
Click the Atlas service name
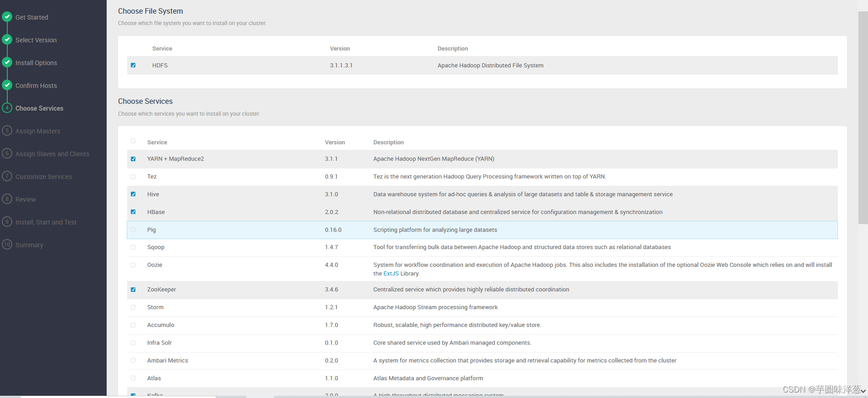(x=154, y=378)
